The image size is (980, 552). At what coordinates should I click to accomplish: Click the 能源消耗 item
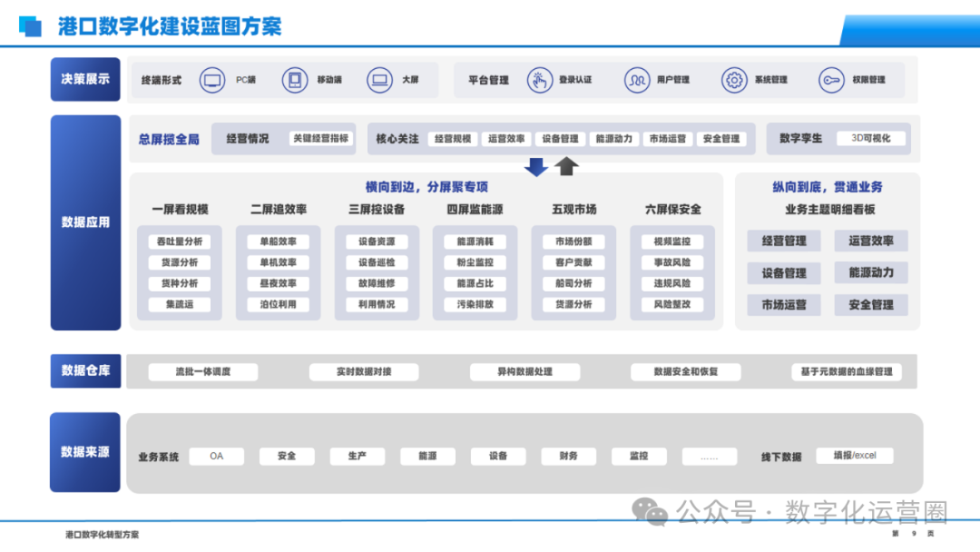(x=475, y=241)
